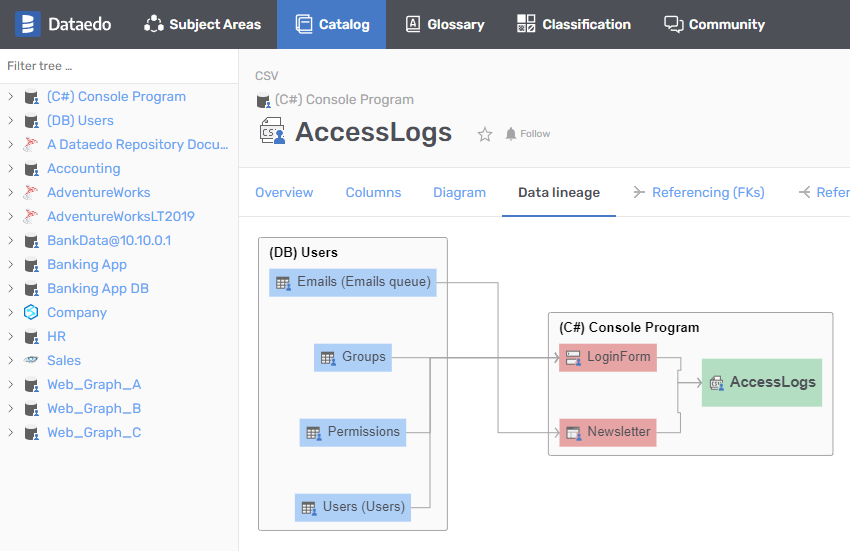This screenshot has width=850, height=551.
Task: Expand the Banking App tree node
Action: click(x=10, y=265)
